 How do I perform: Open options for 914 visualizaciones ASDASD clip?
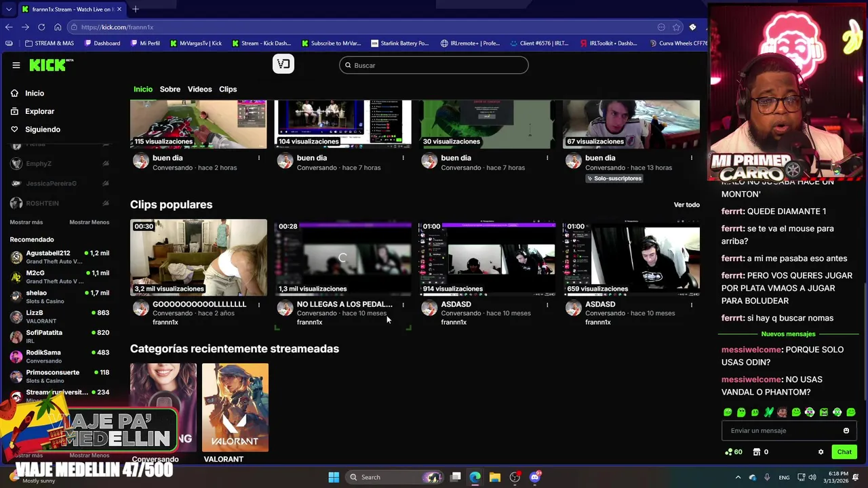(547, 305)
